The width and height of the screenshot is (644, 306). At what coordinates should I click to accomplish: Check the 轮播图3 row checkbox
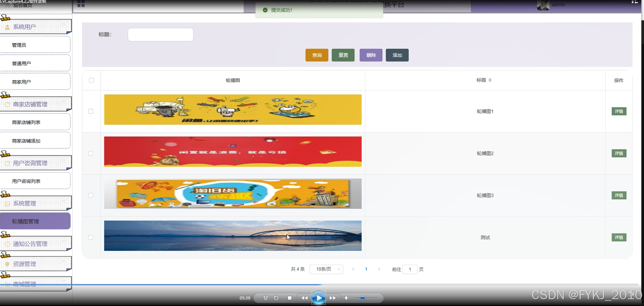[x=91, y=195]
